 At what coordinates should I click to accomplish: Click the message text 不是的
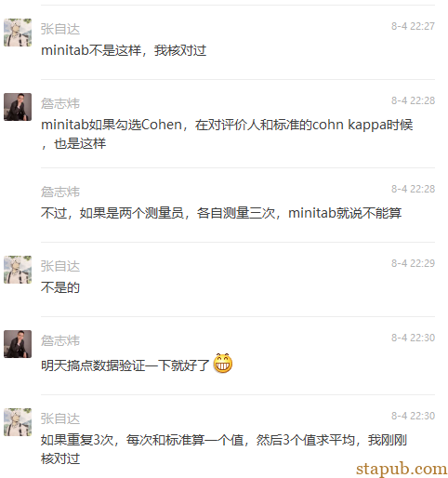pyautogui.click(x=60, y=287)
